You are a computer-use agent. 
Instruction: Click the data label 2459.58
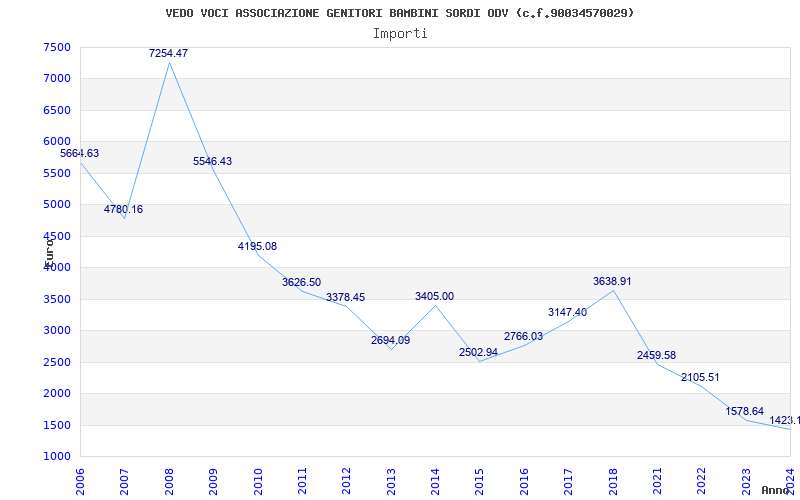pyautogui.click(x=656, y=356)
